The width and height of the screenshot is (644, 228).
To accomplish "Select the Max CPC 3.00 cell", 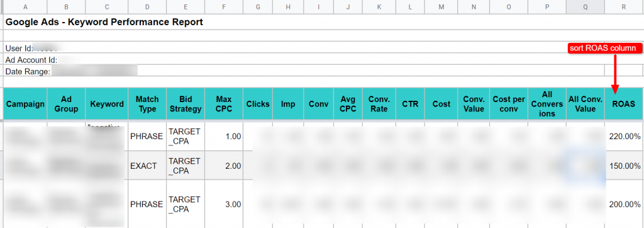I will (x=224, y=204).
